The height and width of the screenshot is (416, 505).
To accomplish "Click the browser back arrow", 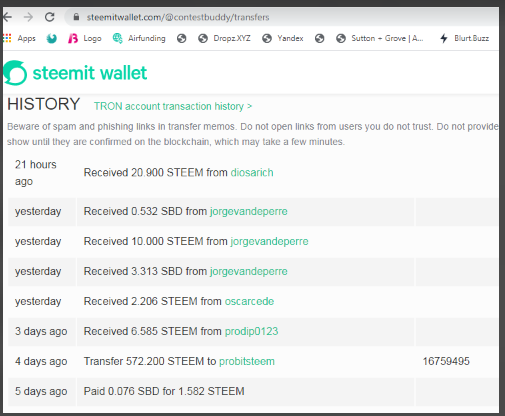I will coord(7,17).
